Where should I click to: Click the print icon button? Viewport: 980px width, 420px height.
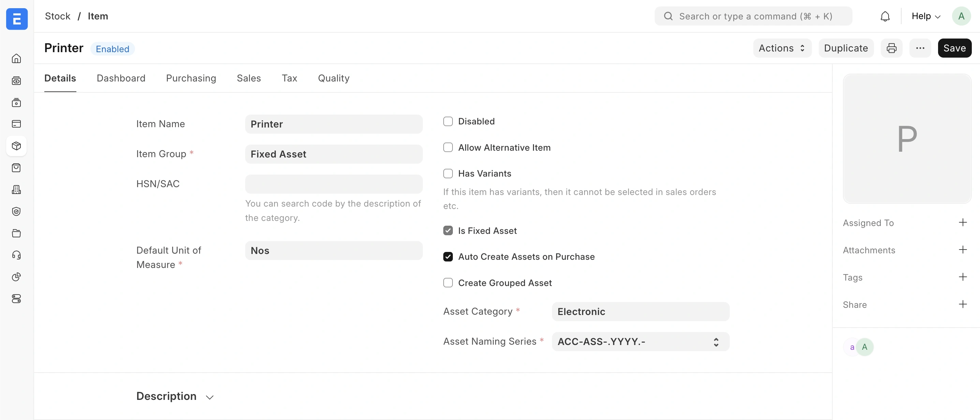[x=891, y=48]
